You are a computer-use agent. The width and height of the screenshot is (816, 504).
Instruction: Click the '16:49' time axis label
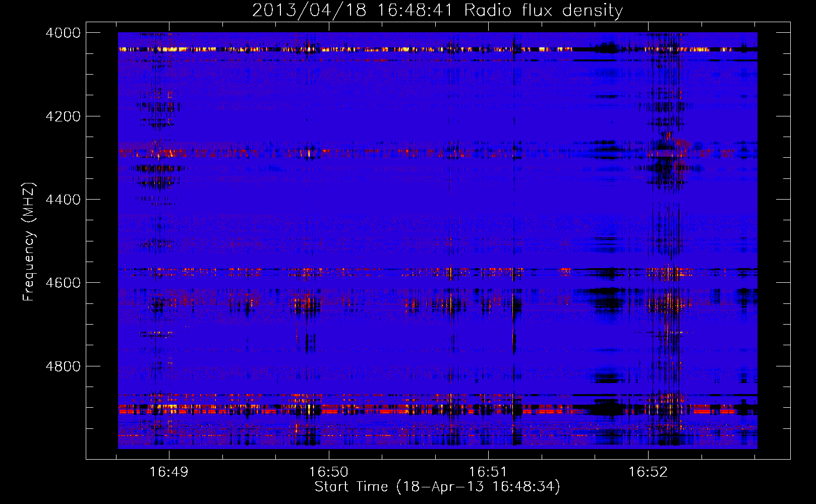tap(169, 472)
